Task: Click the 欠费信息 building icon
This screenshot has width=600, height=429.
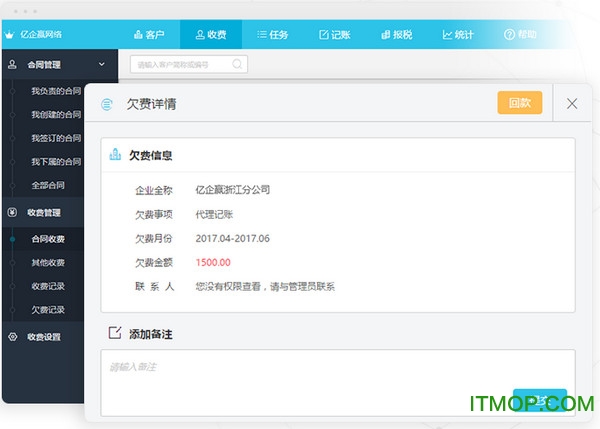Action: tap(115, 155)
